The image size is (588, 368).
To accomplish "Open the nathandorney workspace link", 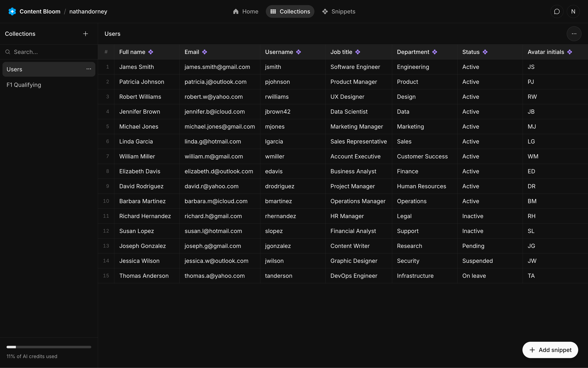I will pos(88,11).
